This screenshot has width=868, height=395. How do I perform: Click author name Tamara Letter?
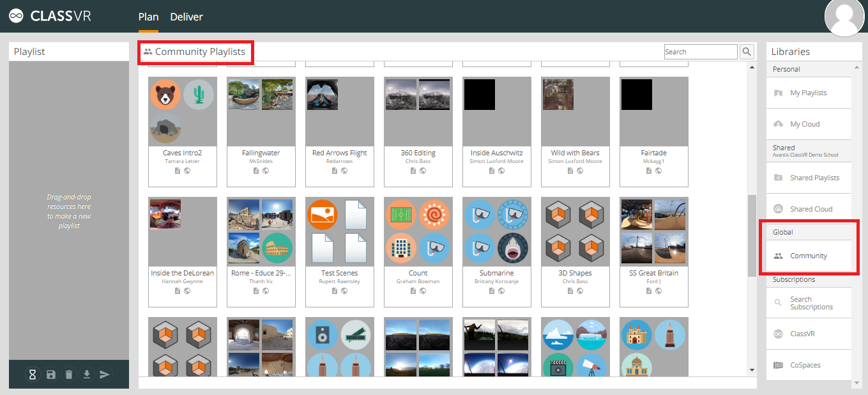click(183, 161)
